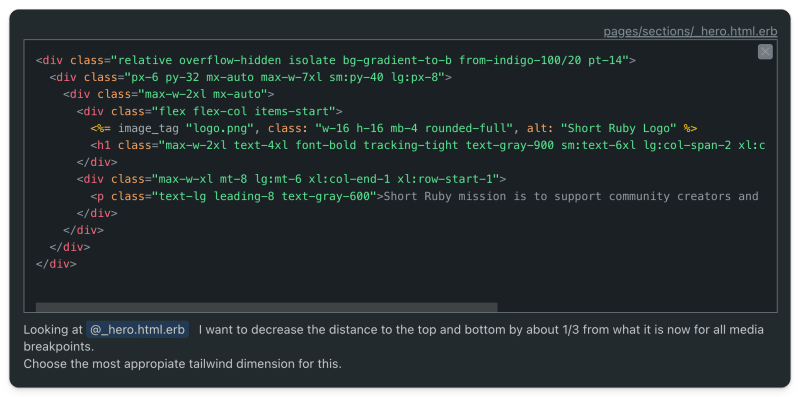
Task: Click the h1 line with text-4xl font-bold
Action: 428,145
